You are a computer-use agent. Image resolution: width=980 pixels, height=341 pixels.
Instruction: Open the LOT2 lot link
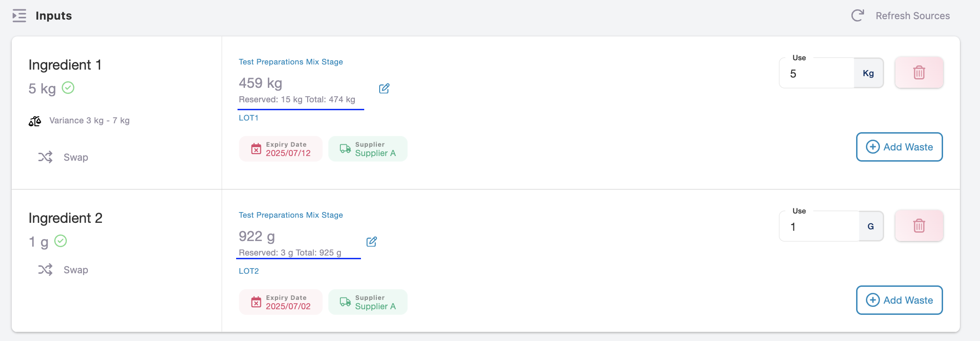pyautogui.click(x=249, y=271)
